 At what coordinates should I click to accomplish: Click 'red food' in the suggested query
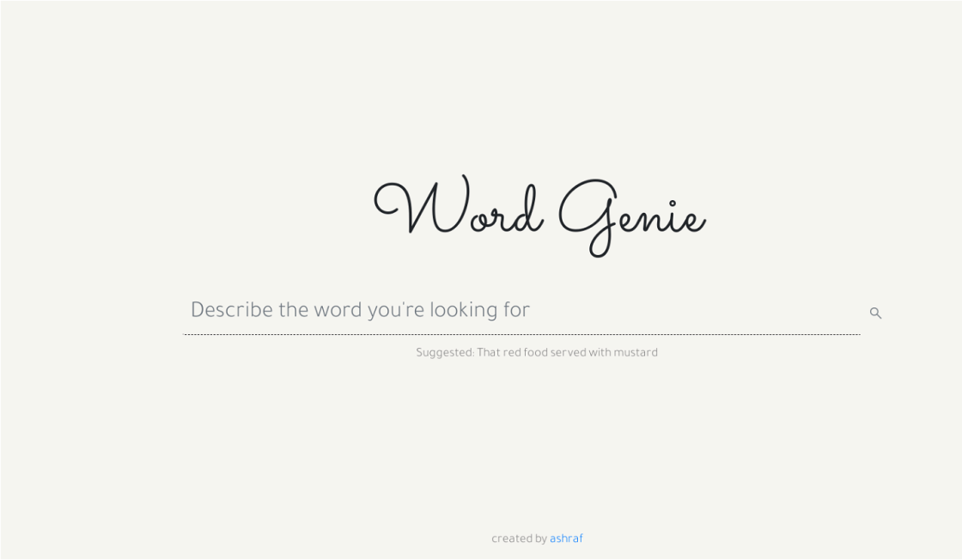525,353
